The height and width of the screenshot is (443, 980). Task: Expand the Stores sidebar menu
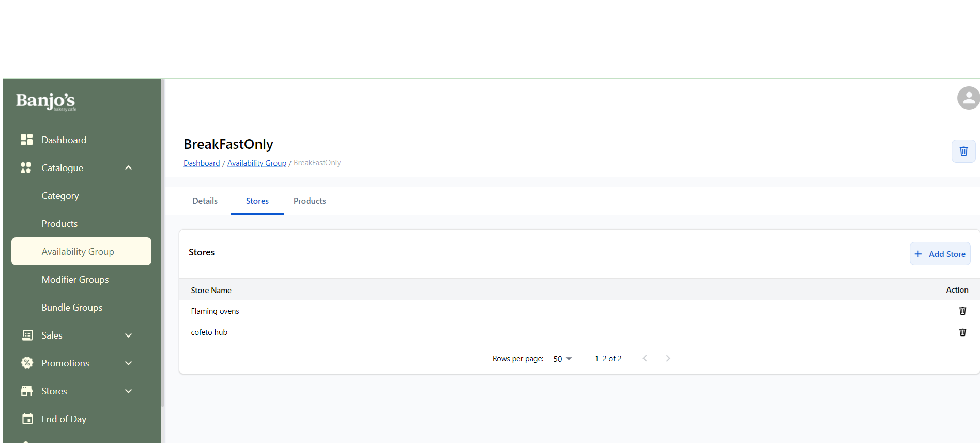(x=128, y=391)
